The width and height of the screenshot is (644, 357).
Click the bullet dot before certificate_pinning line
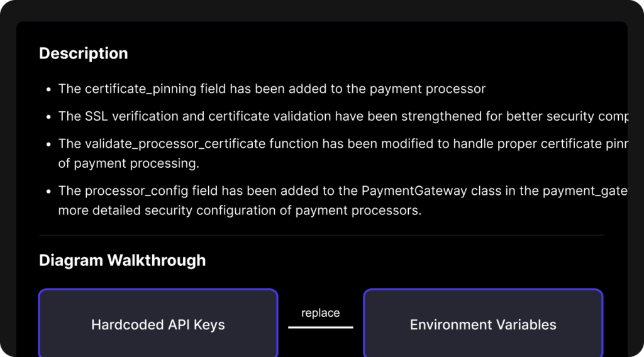coord(48,89)
